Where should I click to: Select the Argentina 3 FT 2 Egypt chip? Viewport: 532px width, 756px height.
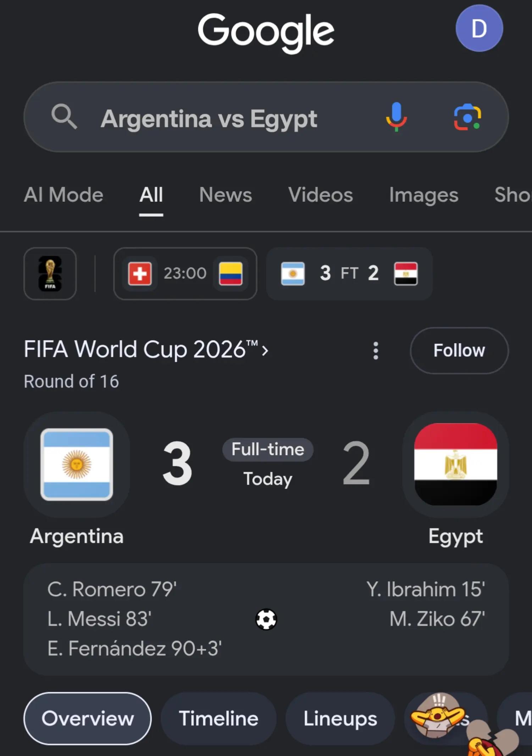(x=349, y=274)
